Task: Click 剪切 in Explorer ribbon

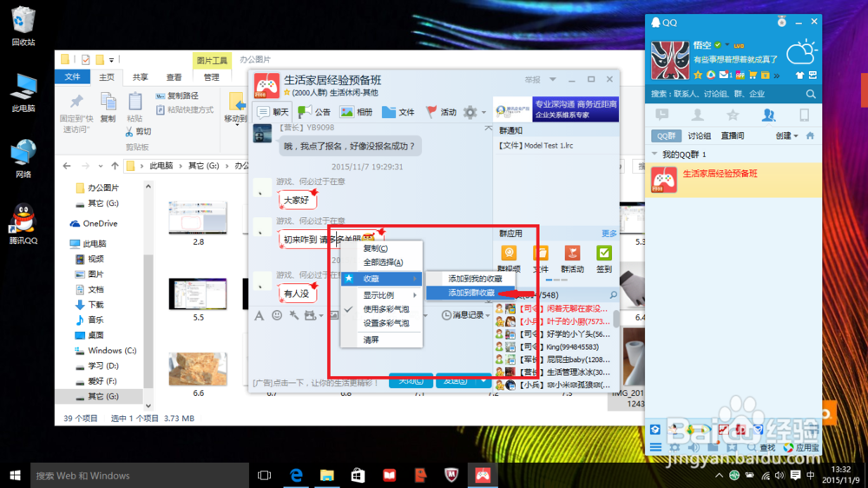Action: coord(138,132)
